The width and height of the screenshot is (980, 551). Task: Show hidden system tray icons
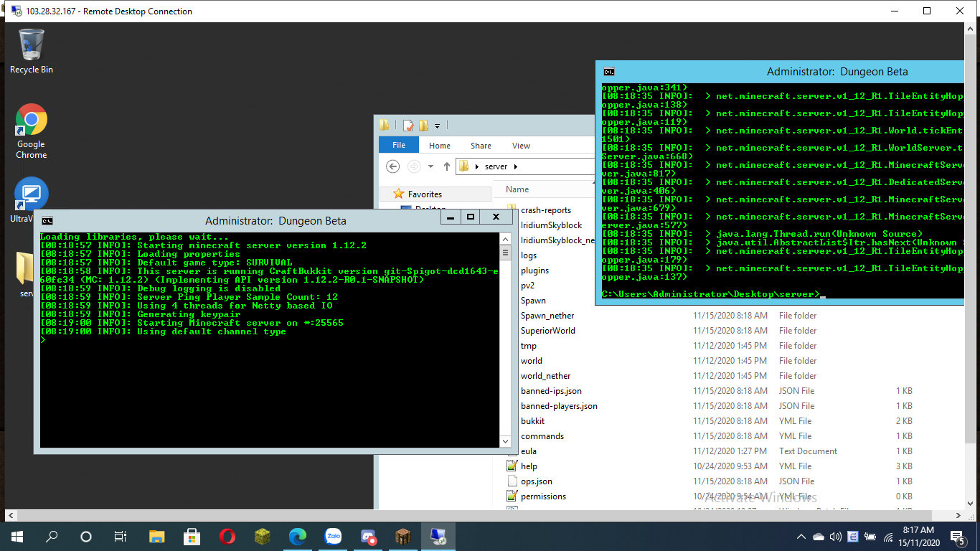(801, 537)
